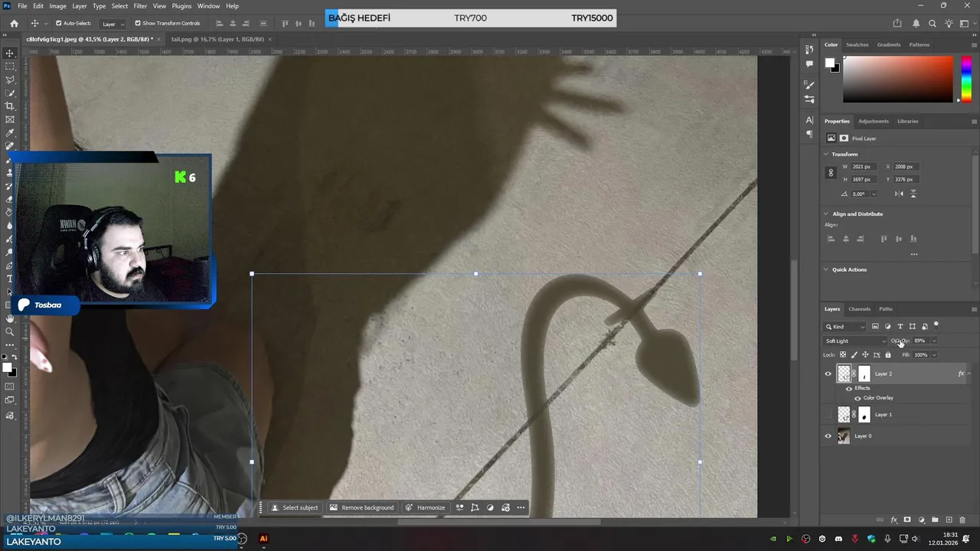
Task: Click the Create new layer icon
Action: pyautogui.click(x=949, y=520)
